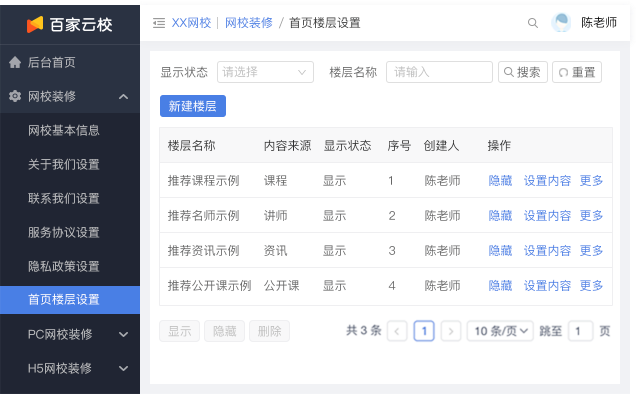Collapse the 网校装修 menu chevron
Image resolution: width=637 pixels, height=394 pixels.
[124, 97]
